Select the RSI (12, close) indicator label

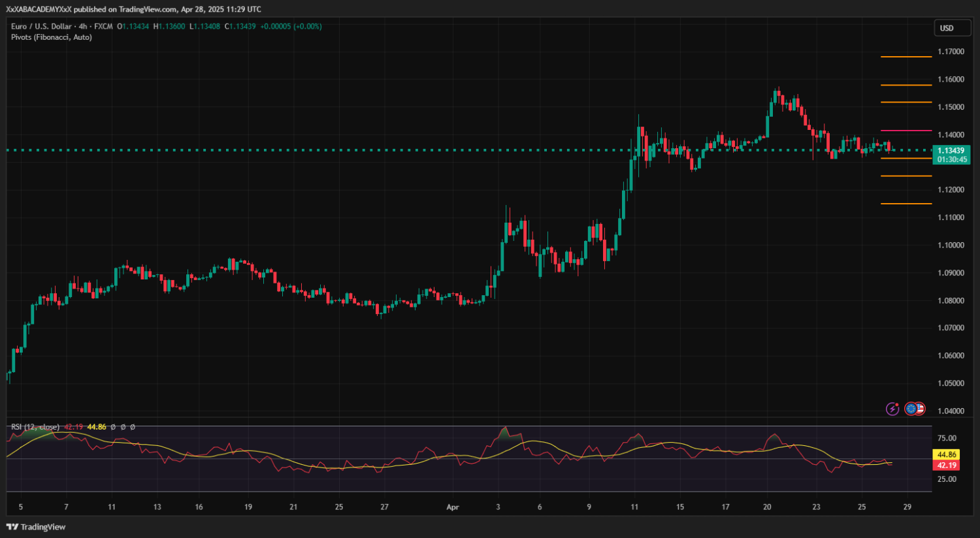[x=35, y=427]
